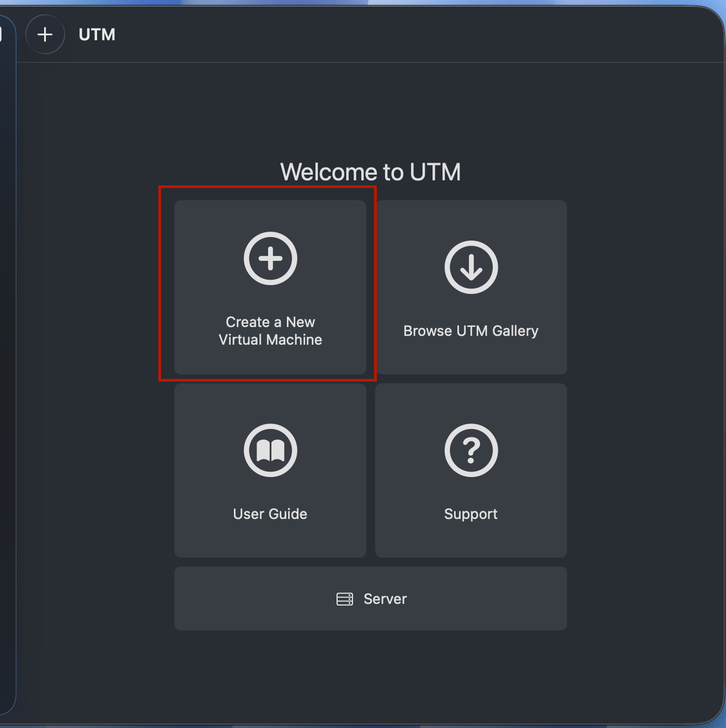Viewport: 726px width, 728px height.
Task: Click the 'Welcome to UTM' heading
Action: pyautogui.click(x=371, y=172)
